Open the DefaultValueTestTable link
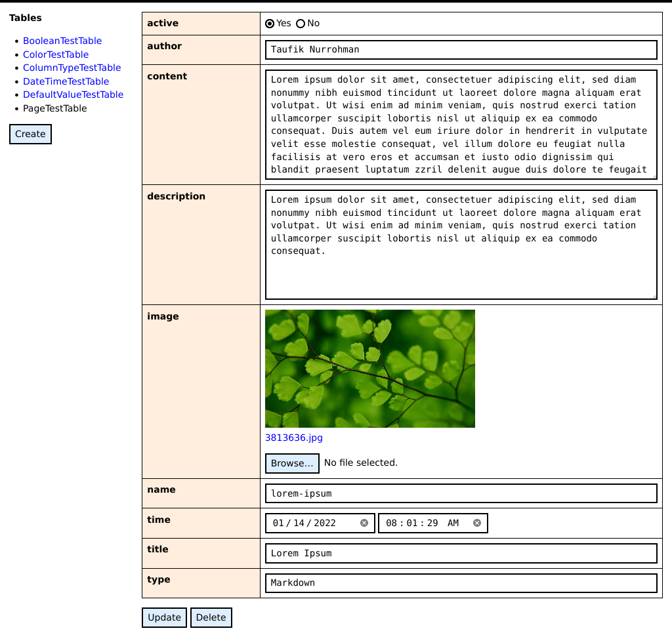Viewport: 672px width, 637px height. pos(73,94)
